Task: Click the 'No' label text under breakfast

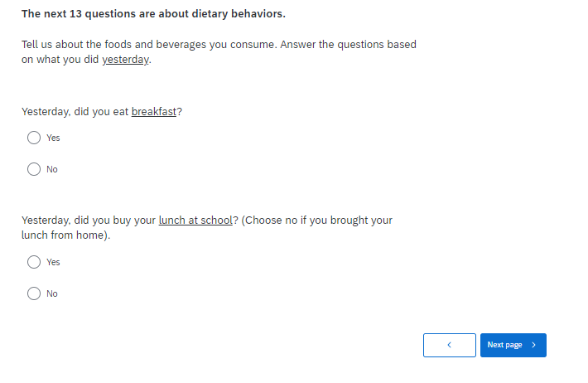Action: 52,169
